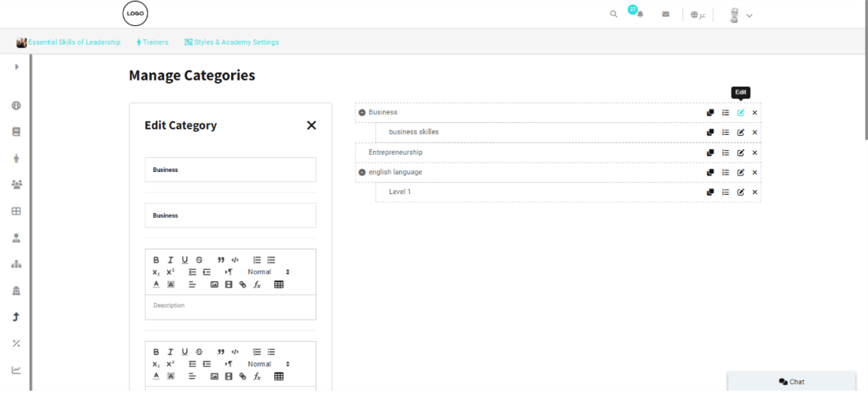
Task: Open text alignment picker in Description editor
Action: tap(192, 284)
